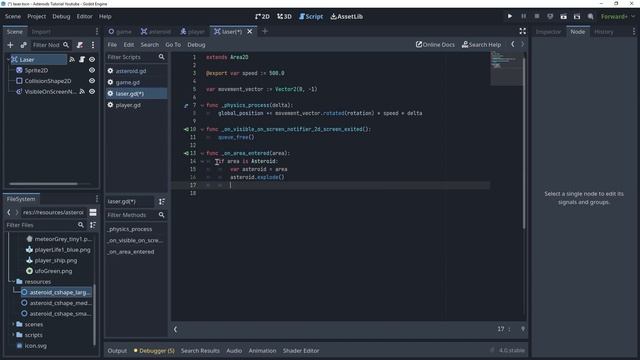Screen dimensions: 640x360
Task: Open the AssetLib workspace
Action: 347,16
